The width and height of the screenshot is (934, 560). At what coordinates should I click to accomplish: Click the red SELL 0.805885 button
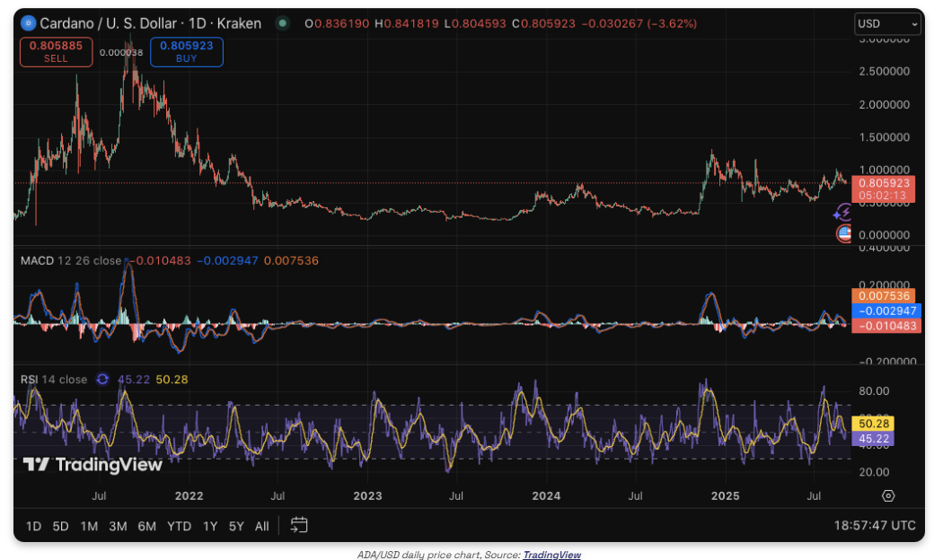coord(56,52)
